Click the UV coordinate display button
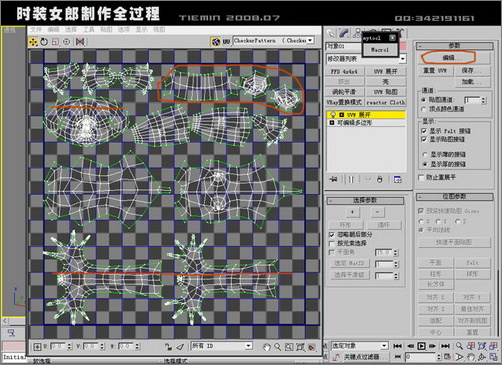502x365 pixels. [x=226, y=42]
